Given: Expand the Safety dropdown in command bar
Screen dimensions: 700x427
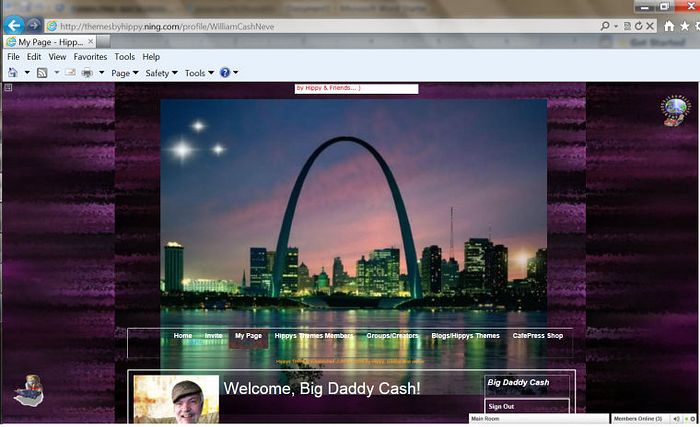Looking at the screenshot, I should point(161,73).
